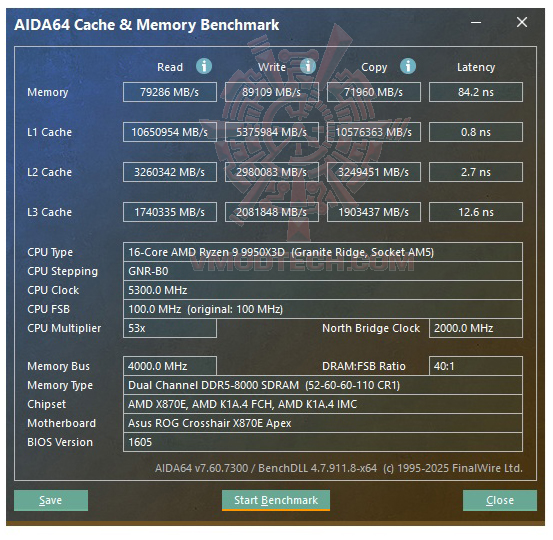
Task: Select Memory latency value 84.2 ns
Action: coord(476,92)
